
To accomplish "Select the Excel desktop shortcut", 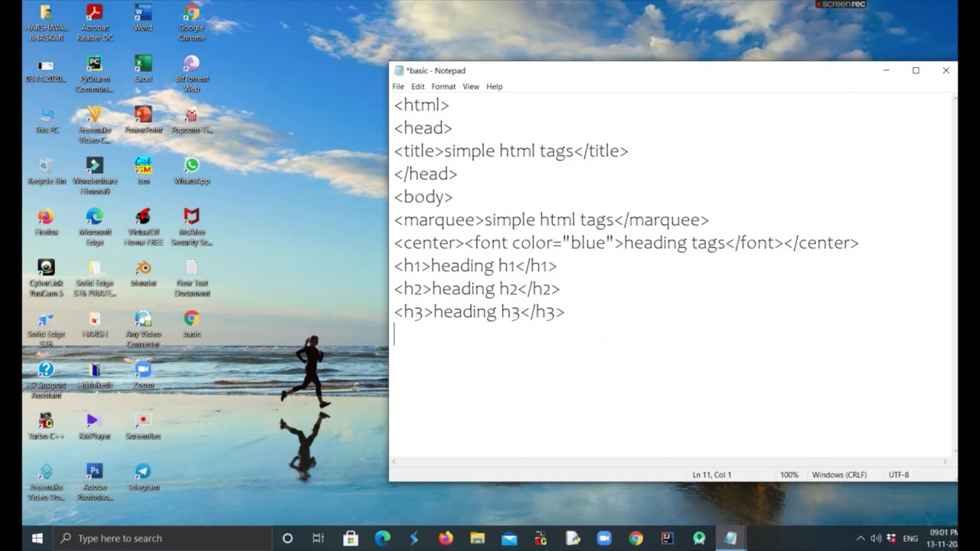I will 143,68.
